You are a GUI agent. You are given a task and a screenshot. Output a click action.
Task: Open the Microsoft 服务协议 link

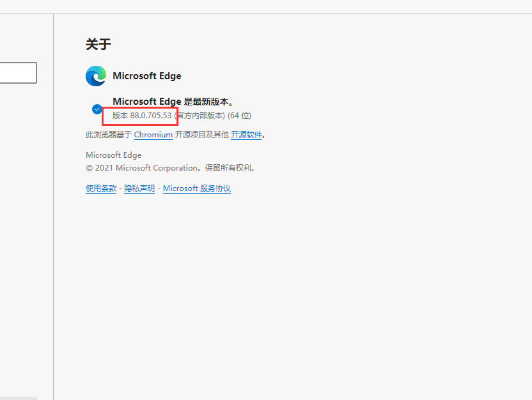(196, 188)
